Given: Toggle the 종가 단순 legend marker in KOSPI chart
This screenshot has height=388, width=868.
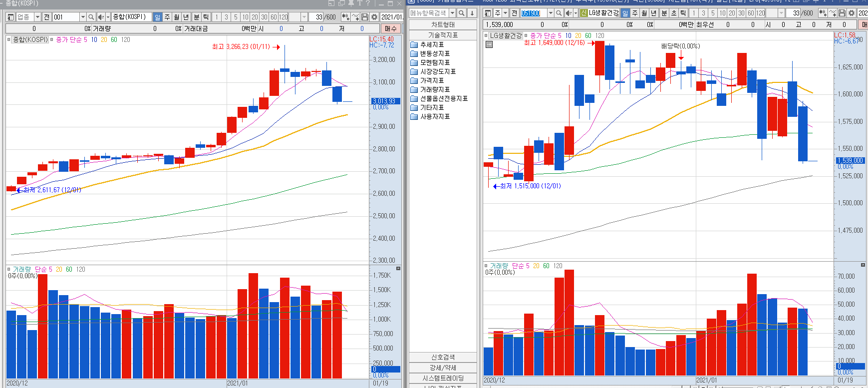Looking at the screenshot, I should (52, 39).
